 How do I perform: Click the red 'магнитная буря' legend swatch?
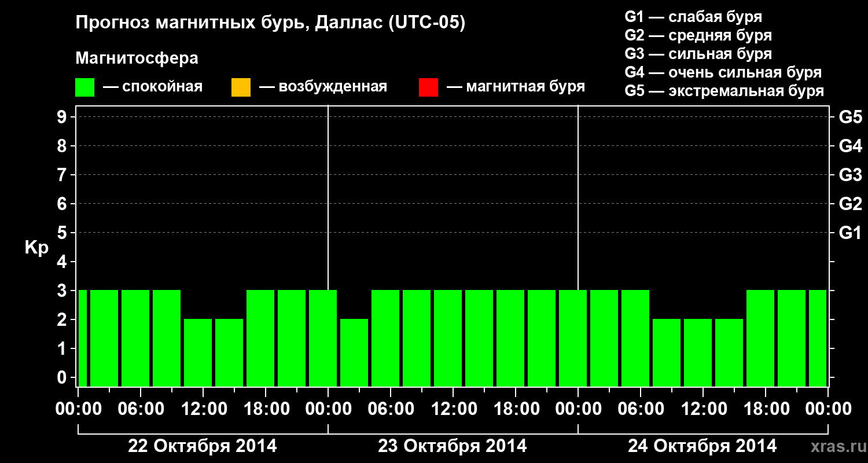[x=428, y=87]
